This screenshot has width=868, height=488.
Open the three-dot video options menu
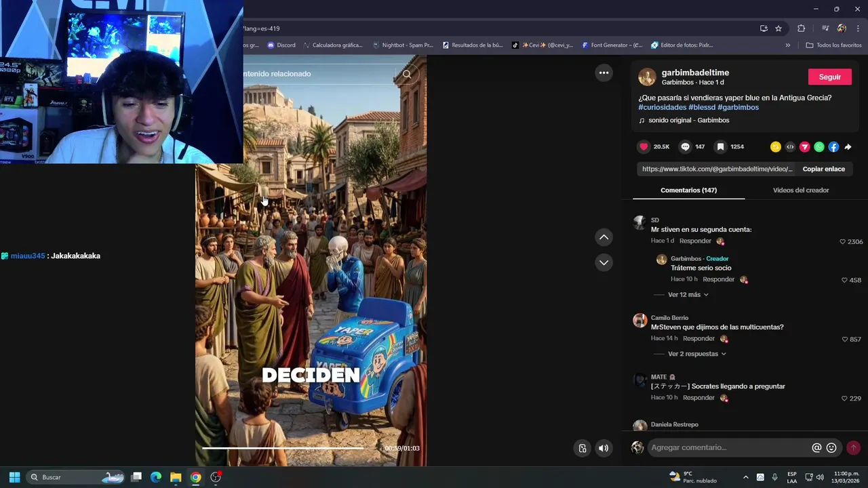pos(604,73)
